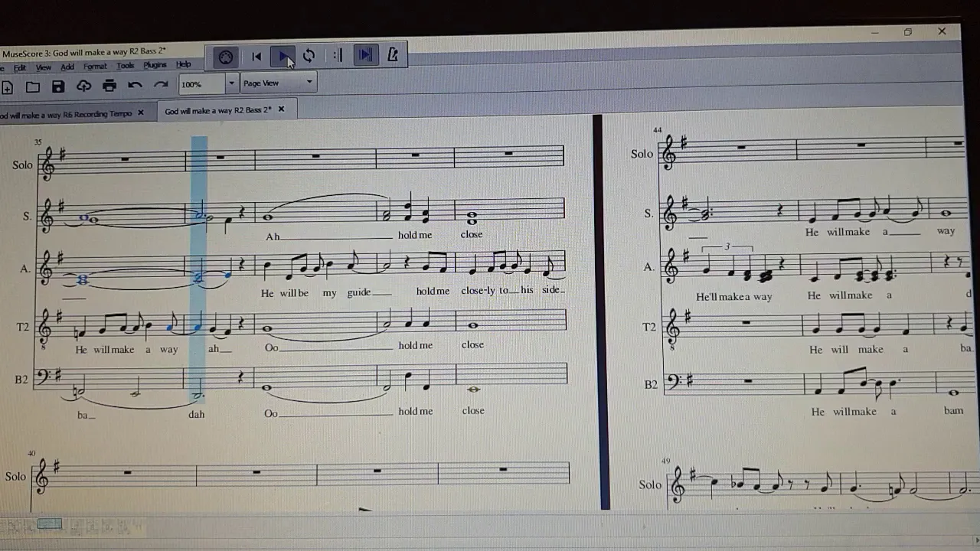This screenshot has height=551, width=980.
Task: Click the 'hold me' lyric under the B2 staff
Action: pos(415,411)
